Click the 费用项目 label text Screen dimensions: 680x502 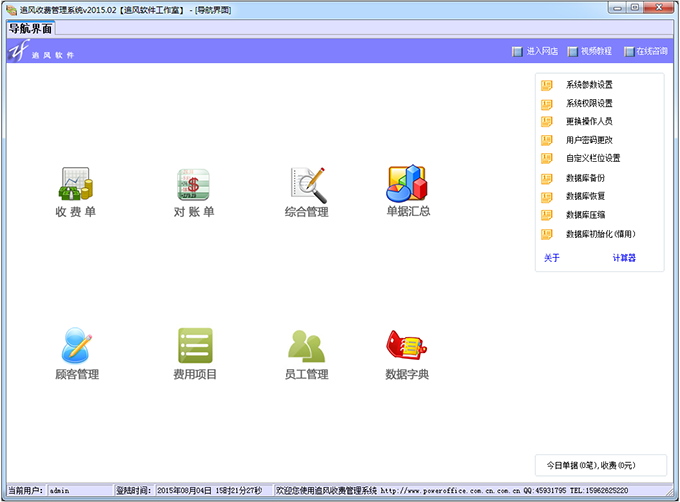tap(195, 374)
